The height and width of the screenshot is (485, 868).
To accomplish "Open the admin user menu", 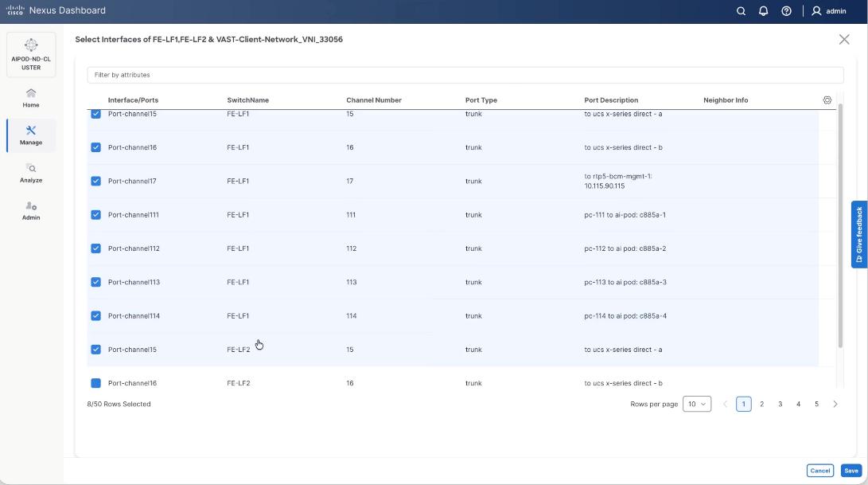I will (828, 11).
